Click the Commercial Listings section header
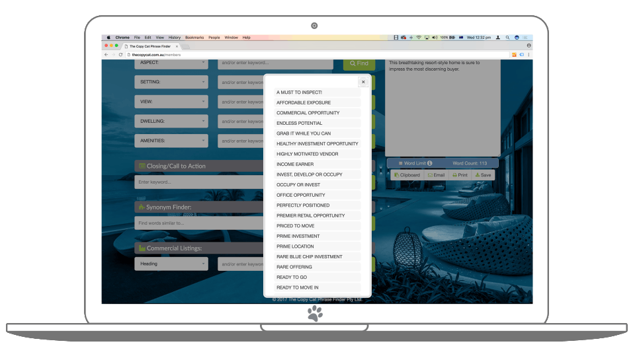The image size is (635, 364). [x=199, y=248]
